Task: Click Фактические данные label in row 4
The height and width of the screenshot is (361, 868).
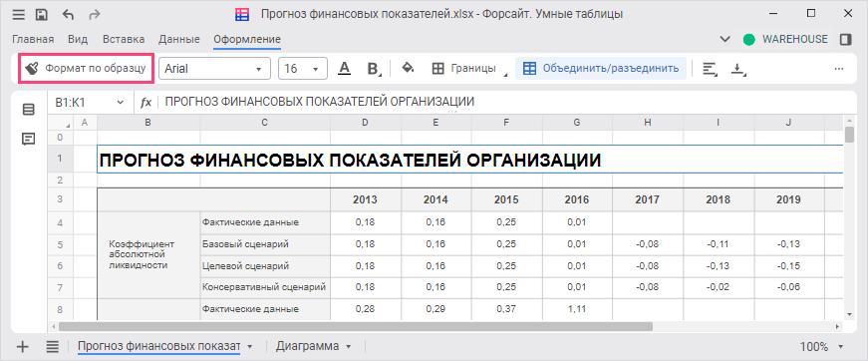Action: point(265,222)
